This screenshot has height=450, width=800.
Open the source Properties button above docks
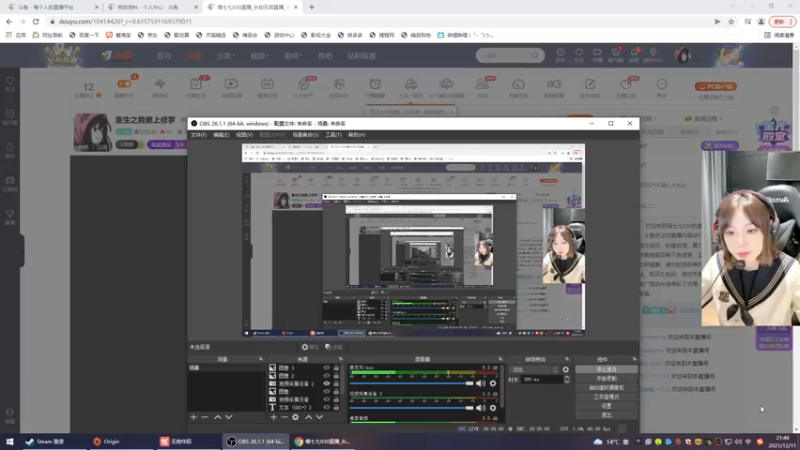310,347
